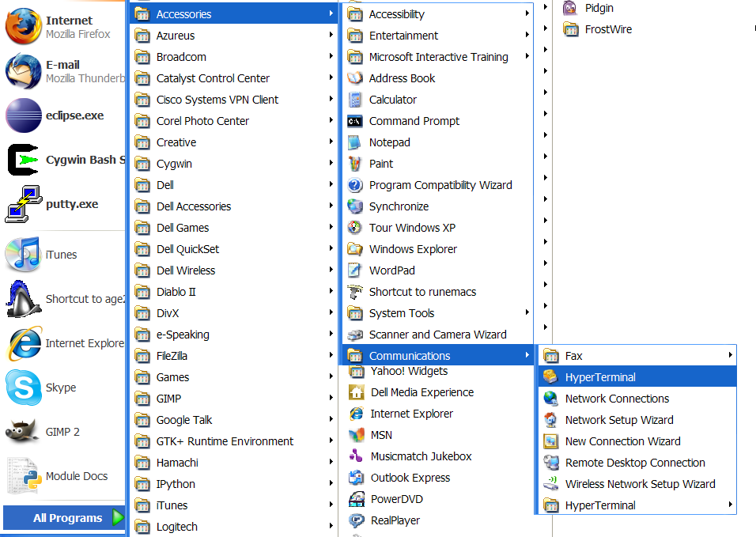Open Wireless Network Setup Wizard icon
The height and width of the screenshot is (537, 756).
pos(550,484)
